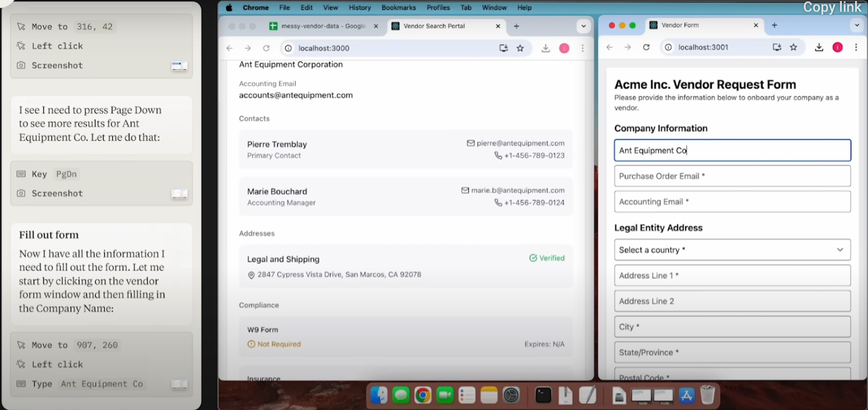Viewport: 868px width, 410px height.
Task: Click phone number +1-456-789-0123
Action: [534, 155]
